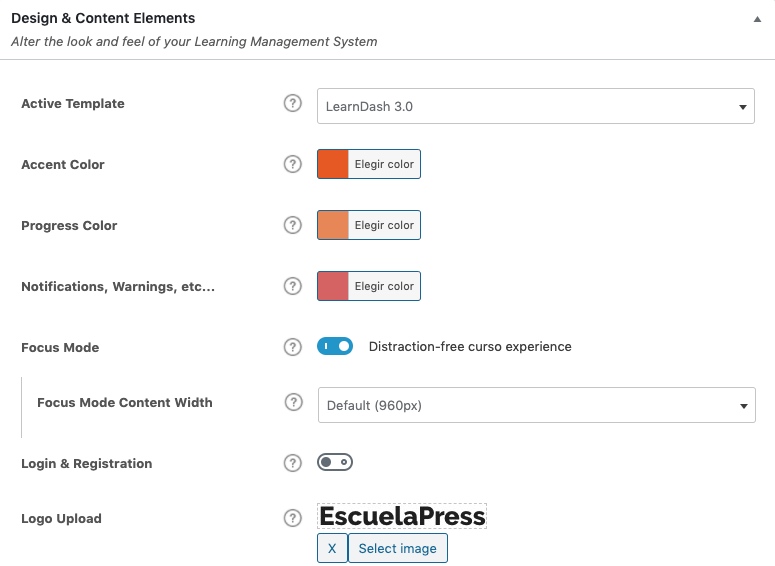
Task: Click help icon next to Active Template
Action: (293, 103)
